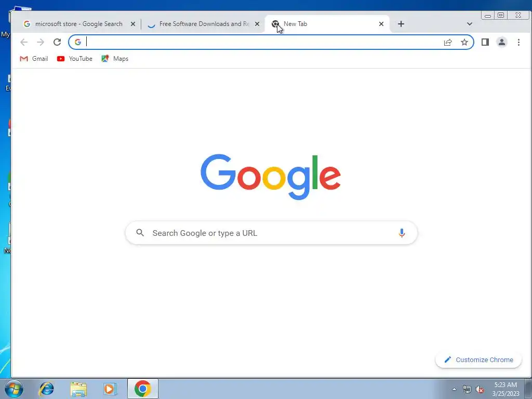This screenshot has height=399, width=532.
Task: Click the Google logo
Action: [x=270, y=177]
